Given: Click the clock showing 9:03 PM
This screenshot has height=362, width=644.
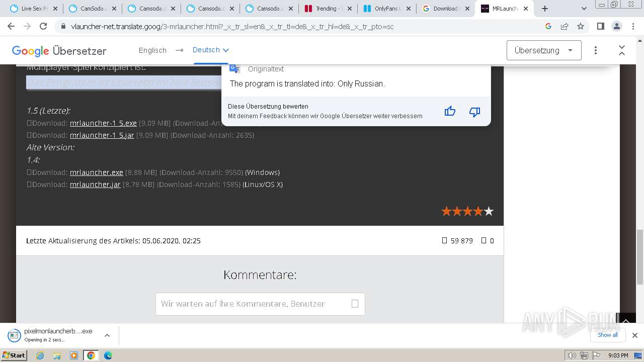Looking at the screenshot, I should pos(618,355).
